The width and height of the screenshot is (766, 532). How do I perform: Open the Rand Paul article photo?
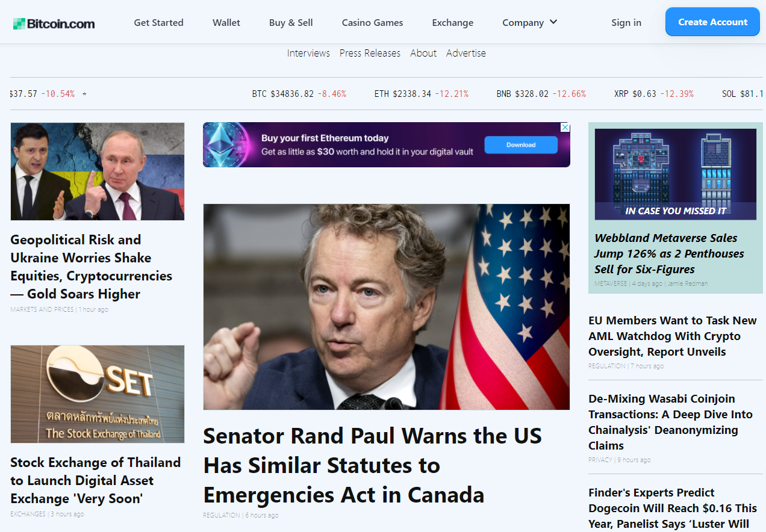386,307
